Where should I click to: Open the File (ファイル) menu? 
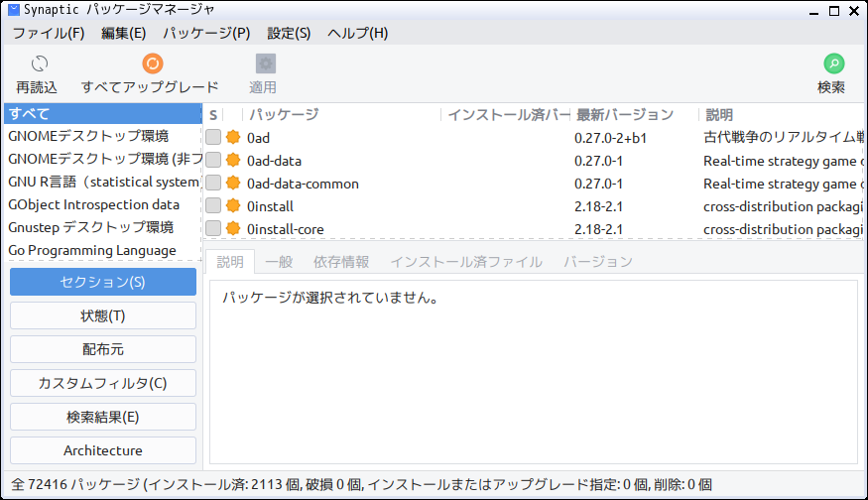click(48, 33)
